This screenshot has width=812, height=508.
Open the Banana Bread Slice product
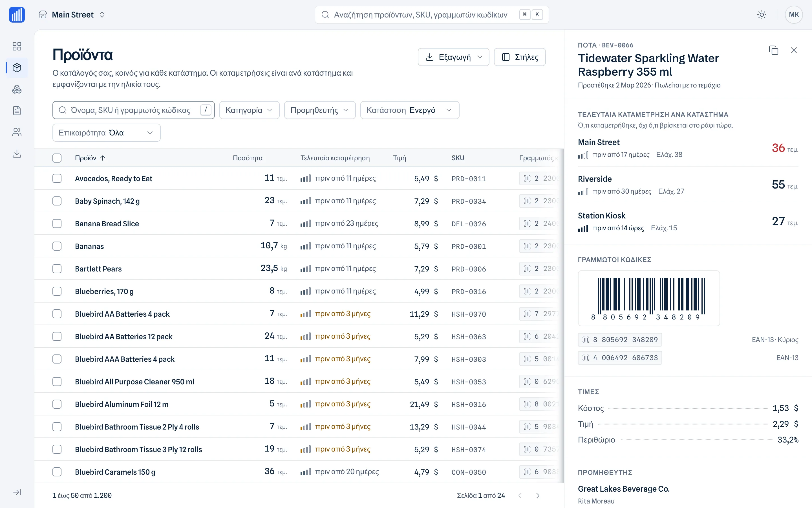(x=107, y=224)
